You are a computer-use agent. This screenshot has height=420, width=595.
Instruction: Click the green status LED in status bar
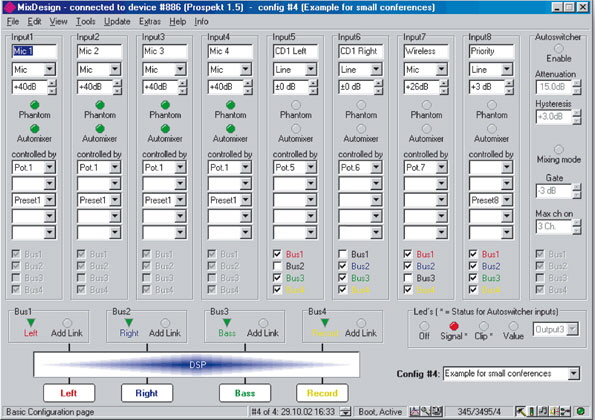(x=581, y=411)
